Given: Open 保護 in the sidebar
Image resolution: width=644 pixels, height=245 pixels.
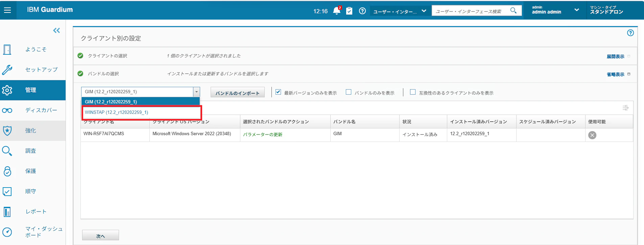Looking at the screenshot, I should [31, 171].
